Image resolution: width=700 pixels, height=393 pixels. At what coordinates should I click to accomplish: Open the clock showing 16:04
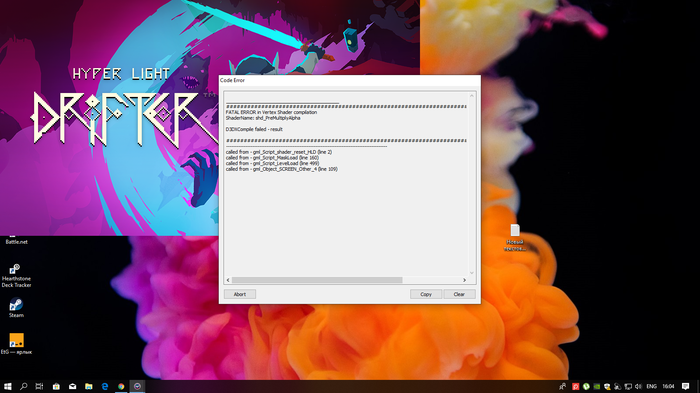tap(668, 386)
